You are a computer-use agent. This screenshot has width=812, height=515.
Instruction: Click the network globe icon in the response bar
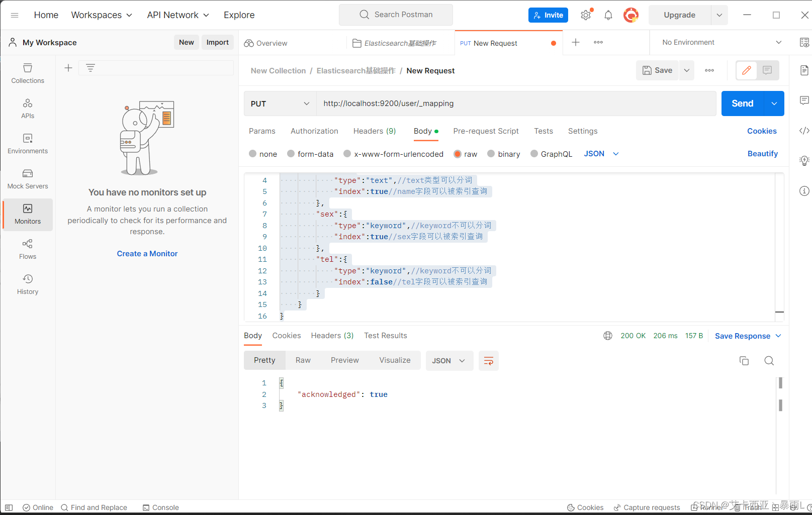(x=608, y=336)
